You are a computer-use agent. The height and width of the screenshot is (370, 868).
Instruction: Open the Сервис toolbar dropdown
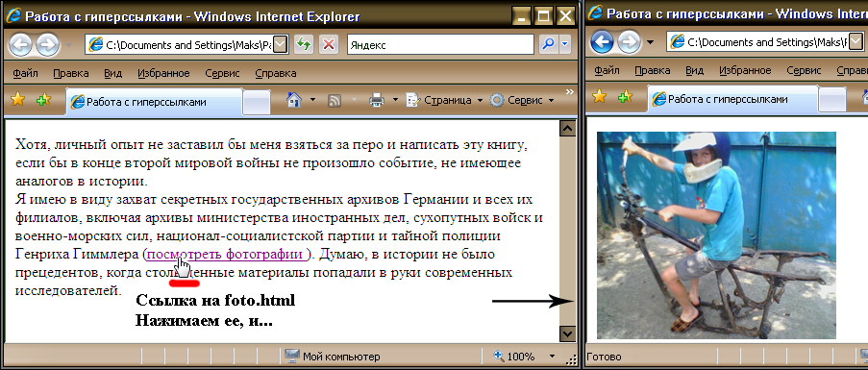tap(522, 100)
